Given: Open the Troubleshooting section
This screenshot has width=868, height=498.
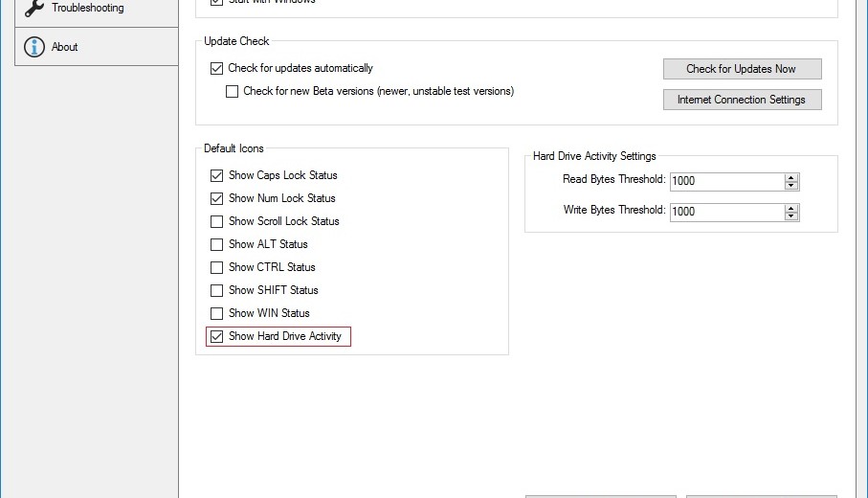Looking at the screenshot, I should (x=87, y=9).
